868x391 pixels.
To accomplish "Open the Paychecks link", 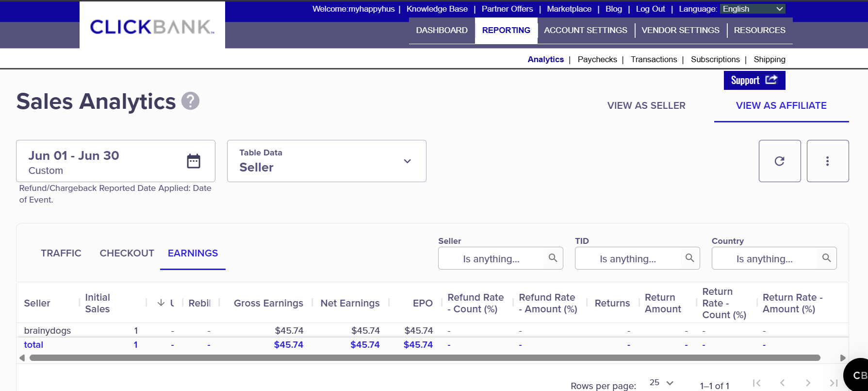I will (597, 59).
